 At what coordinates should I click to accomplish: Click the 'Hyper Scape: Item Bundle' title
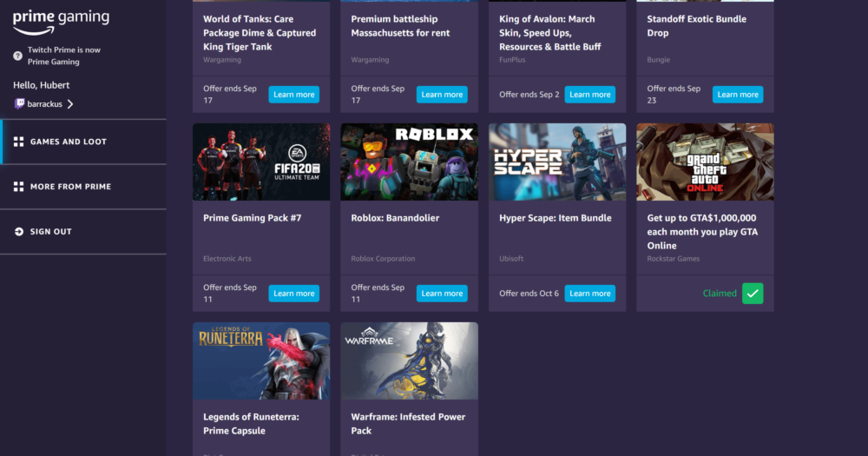point(556,218)
